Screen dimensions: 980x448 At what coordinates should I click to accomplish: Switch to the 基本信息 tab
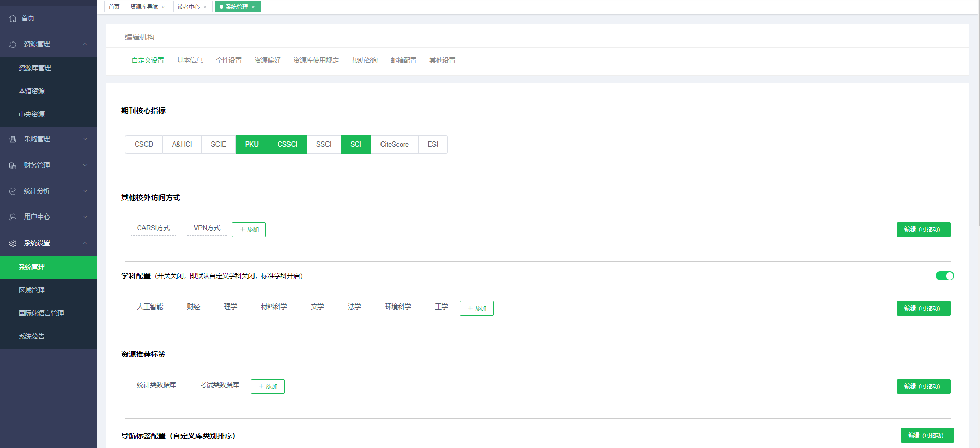(190, 60)
